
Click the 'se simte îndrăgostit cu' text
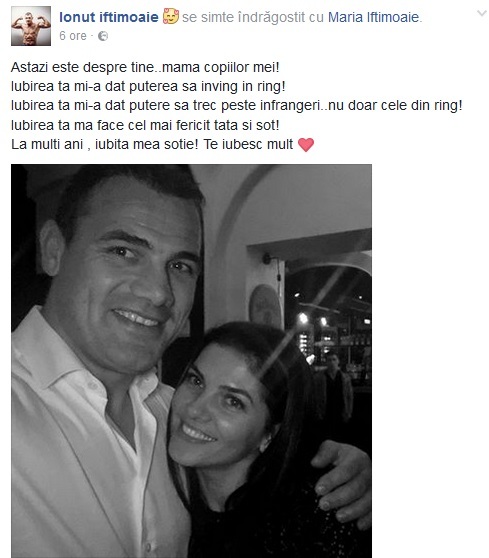tap(253, 17)
